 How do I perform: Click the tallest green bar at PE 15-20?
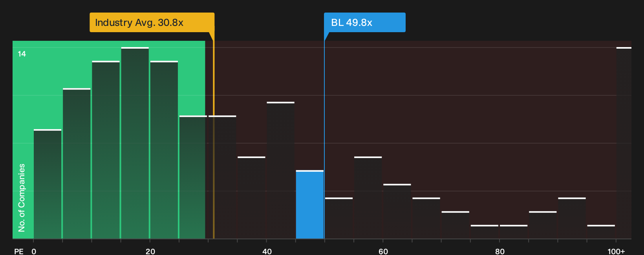[x=135, y=143]
